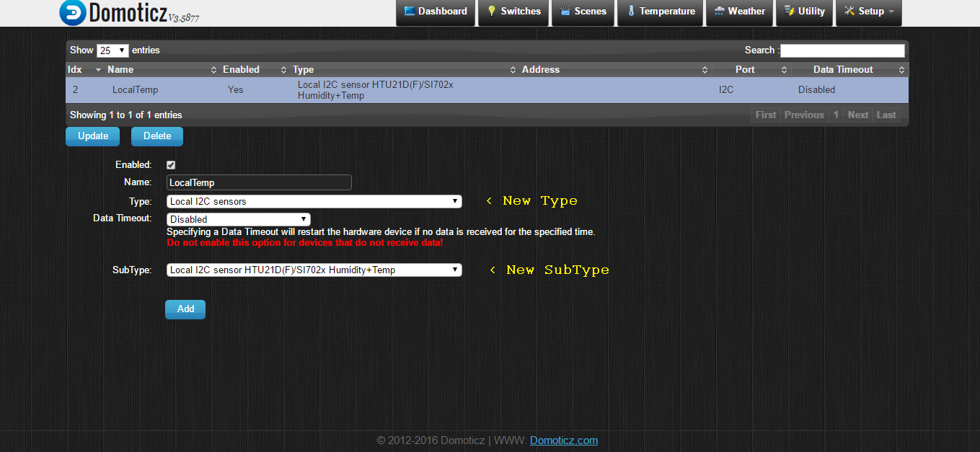Select page 1 in pagination
The image size is (980, 452).
(x=836, y=115)
